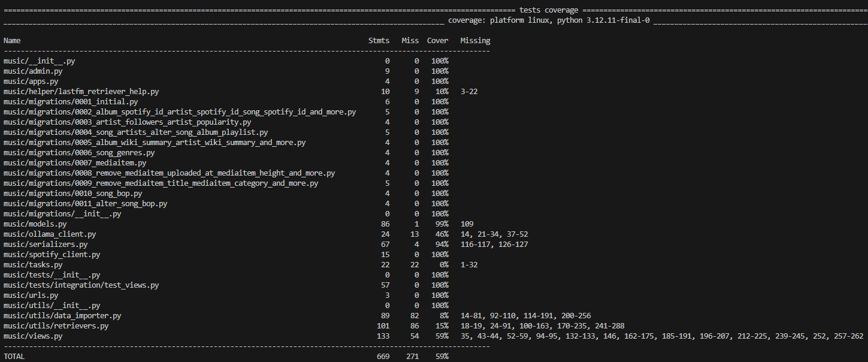Click missing lines starting '18-19, 24-91'

542,326
